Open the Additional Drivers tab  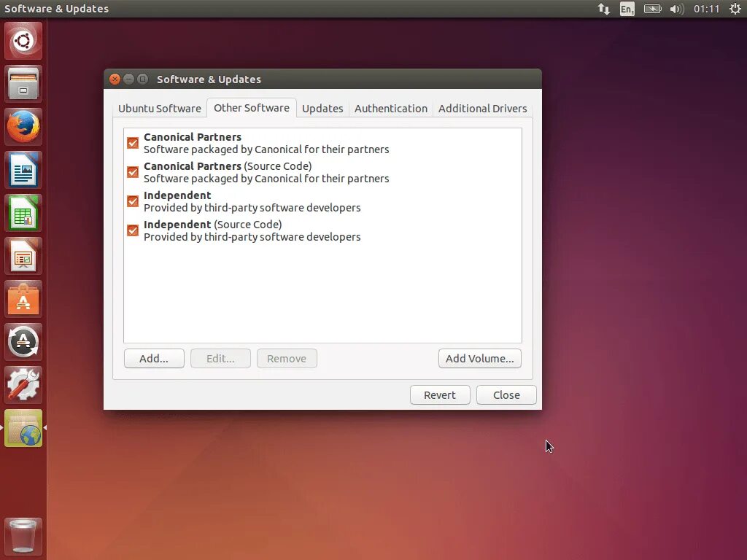pos(483,109)
